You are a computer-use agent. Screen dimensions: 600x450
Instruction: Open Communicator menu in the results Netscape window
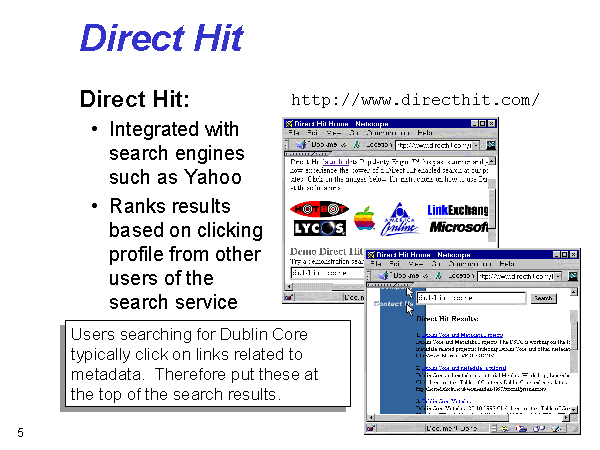pos(470,264)
